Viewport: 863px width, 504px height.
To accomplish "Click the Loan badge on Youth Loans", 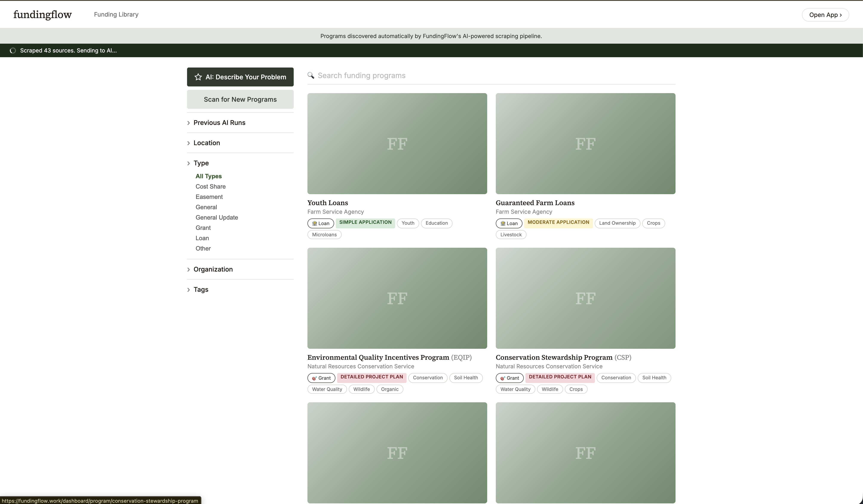I will pos(321,223).
